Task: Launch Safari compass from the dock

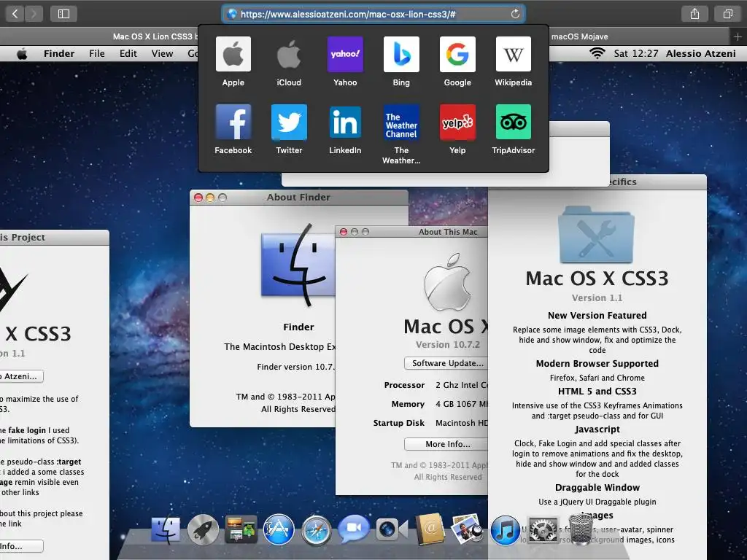Action: click(316, 530)
